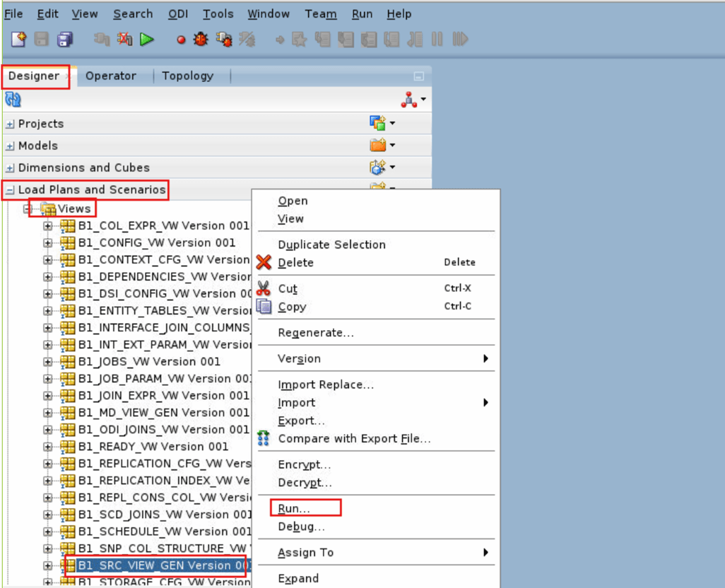This screenshot has height=588, width=725.
Task: Click the Views folder icon
Action: pyautogui.click(x=47, y=209)
